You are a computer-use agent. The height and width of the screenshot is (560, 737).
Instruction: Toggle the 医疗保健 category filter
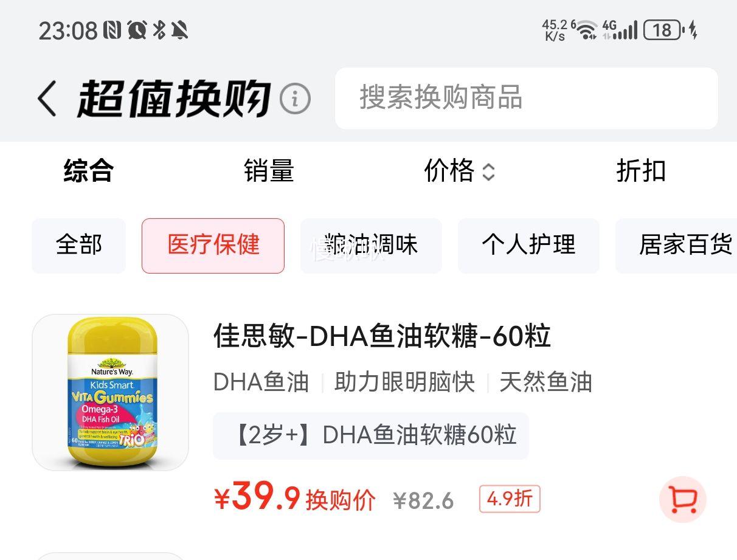[213, 246]
